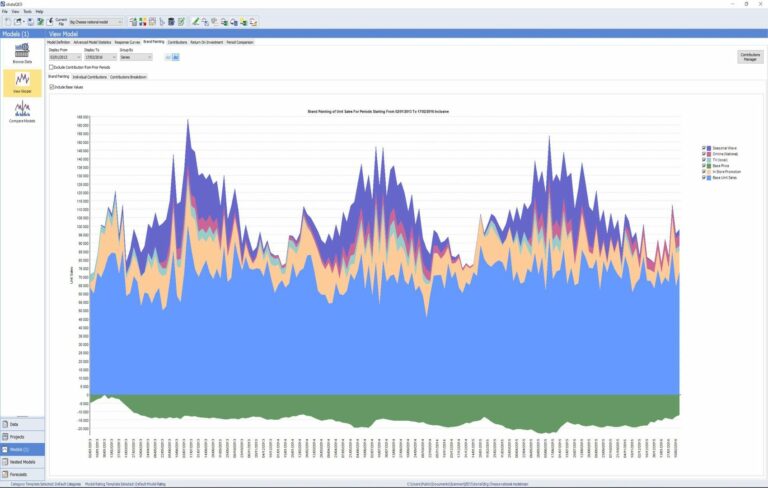
Task: Click the Category Template Selected status bar text
Action: pos(46,484)
